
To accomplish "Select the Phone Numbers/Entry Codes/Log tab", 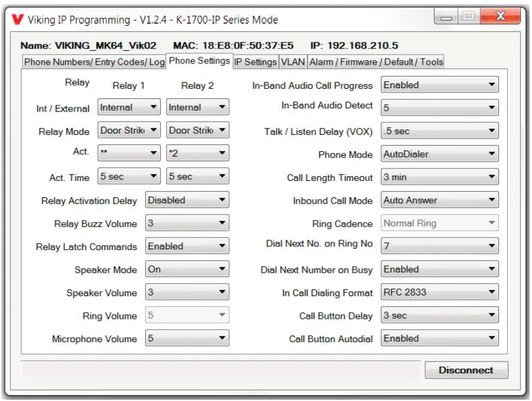I will 93,61.
